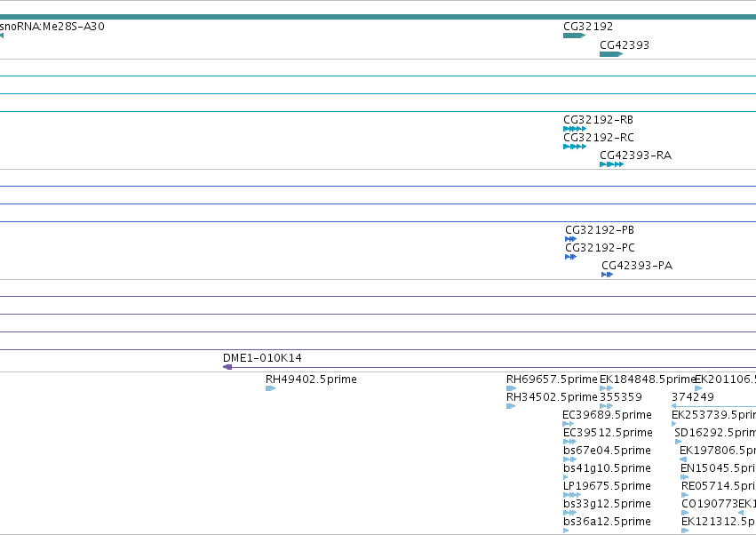Click the bs33g12.5prime EST glyph
Screen dimensions: 756x535
tap(570, 513)
